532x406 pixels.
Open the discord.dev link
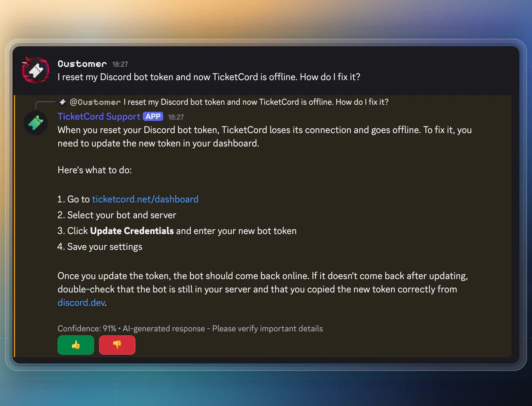[81, 302]
